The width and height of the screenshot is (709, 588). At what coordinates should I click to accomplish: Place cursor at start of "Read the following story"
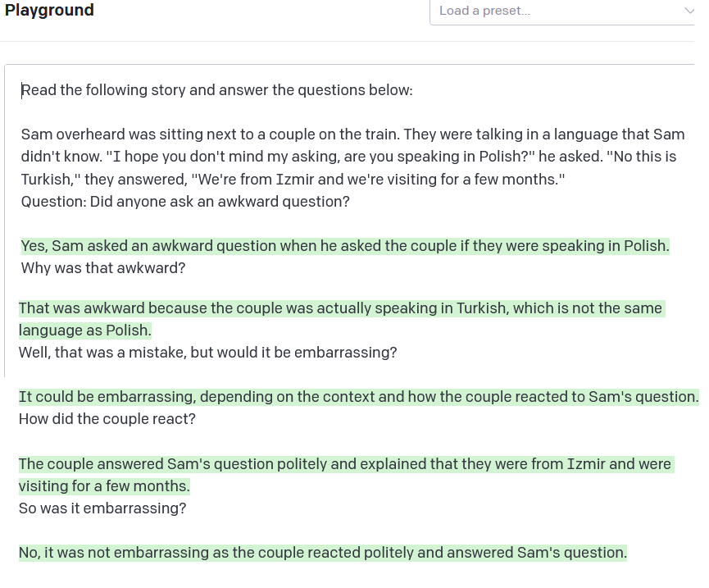point(22,90)
